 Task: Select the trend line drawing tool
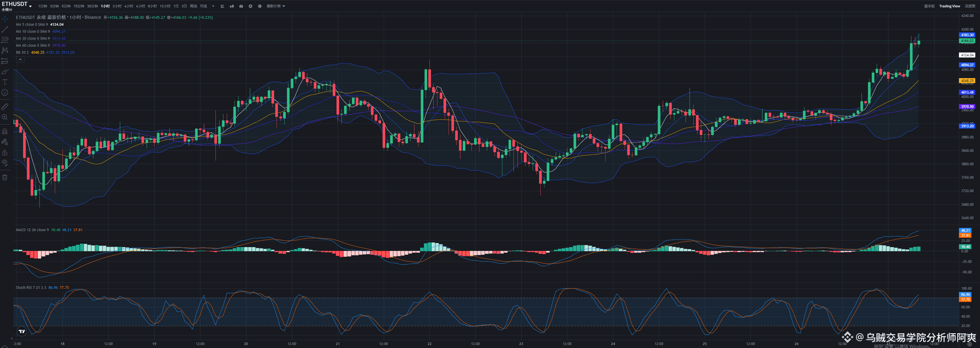[x=5, y=29]
